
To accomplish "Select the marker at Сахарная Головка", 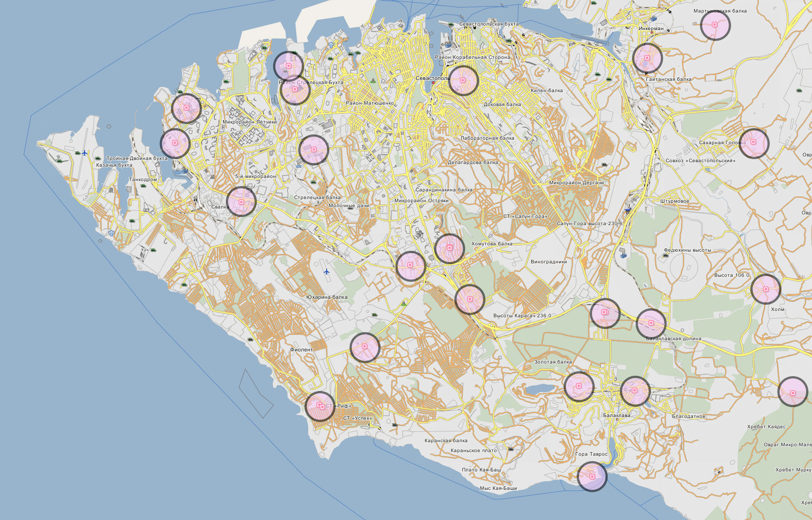I will pos(754,143).
